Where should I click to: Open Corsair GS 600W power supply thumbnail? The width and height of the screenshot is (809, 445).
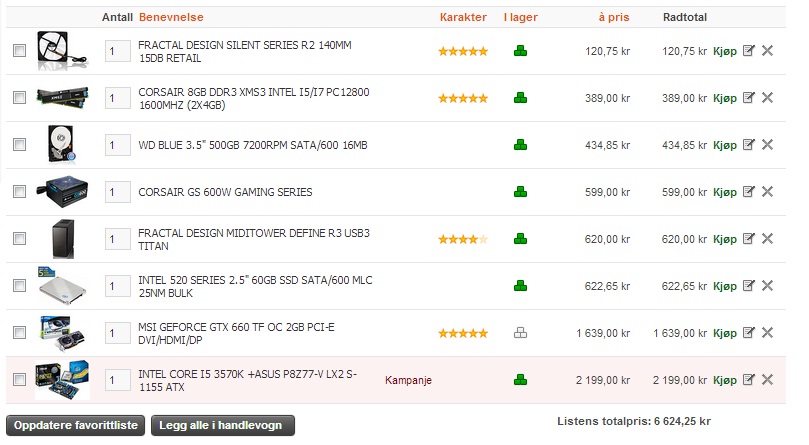[x=62, y=192]
